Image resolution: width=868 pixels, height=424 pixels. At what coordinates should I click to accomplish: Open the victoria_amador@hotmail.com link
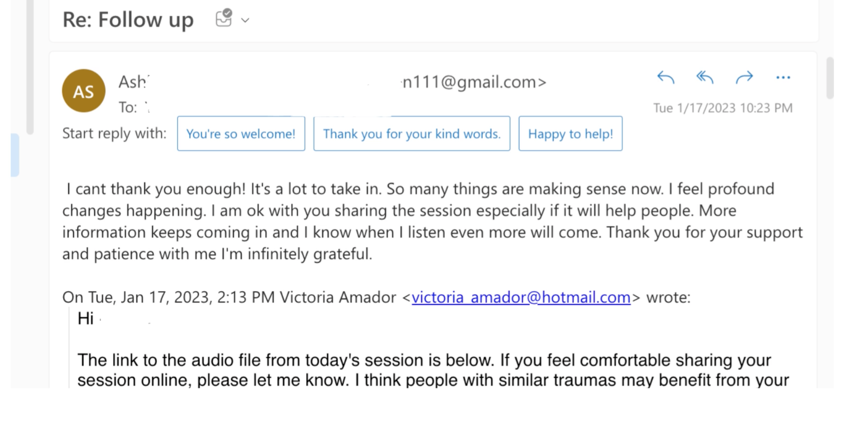[521, 297]
